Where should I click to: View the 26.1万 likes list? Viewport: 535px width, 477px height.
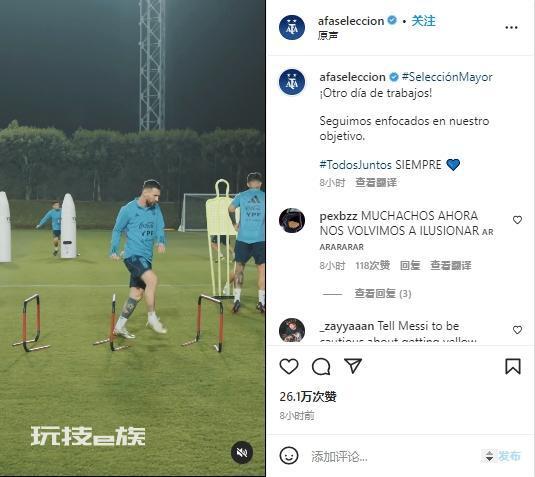click(x=308, y=396)
